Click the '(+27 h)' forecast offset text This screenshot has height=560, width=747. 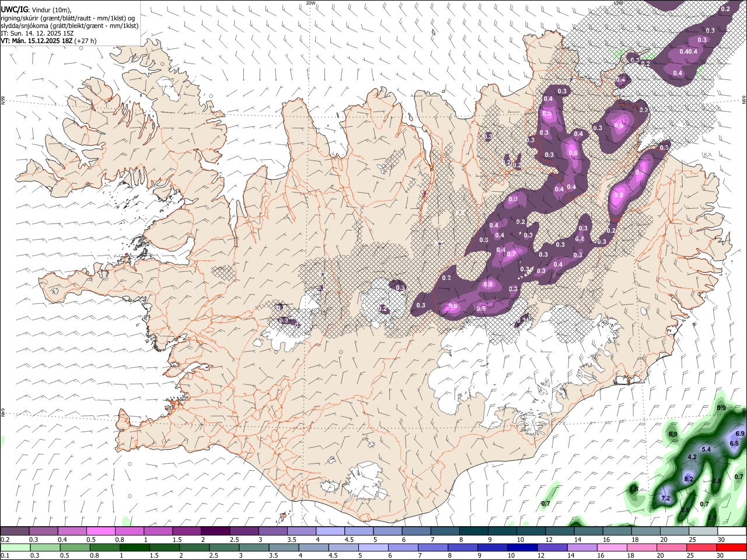pos(86,41)
